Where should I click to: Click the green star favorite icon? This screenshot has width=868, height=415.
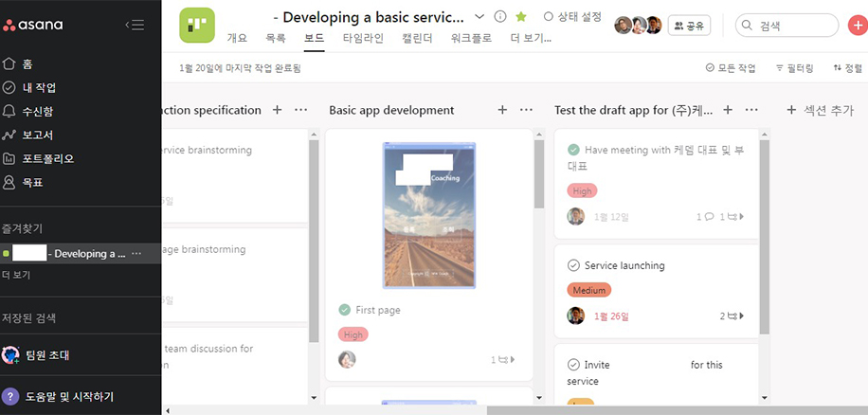(x=521, y=17)
